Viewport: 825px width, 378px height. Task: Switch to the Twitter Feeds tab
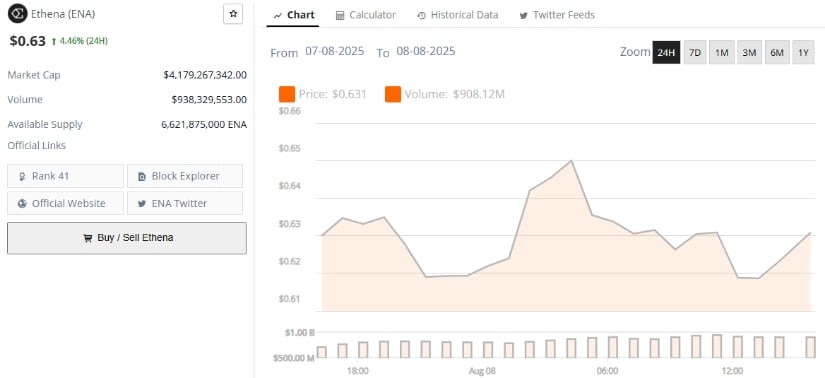point(557,15)
